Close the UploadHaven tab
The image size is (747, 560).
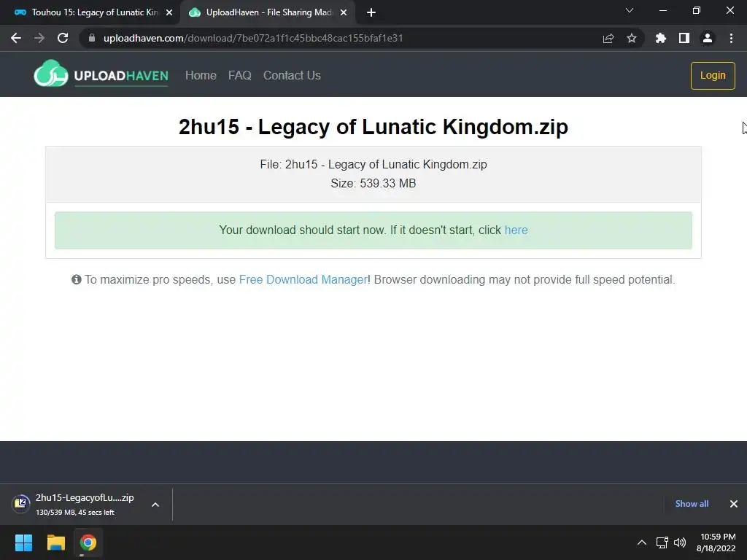pos(344,12)
